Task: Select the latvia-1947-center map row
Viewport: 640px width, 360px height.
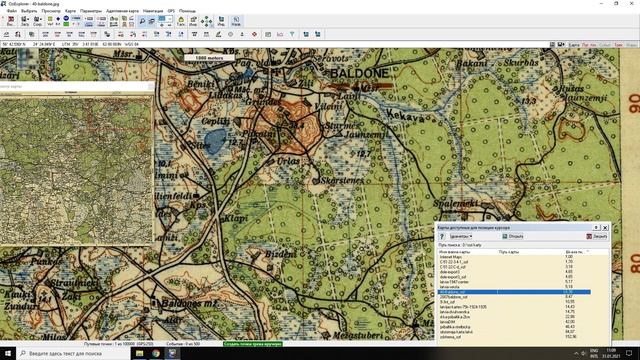Action: (x=514, y=282)
